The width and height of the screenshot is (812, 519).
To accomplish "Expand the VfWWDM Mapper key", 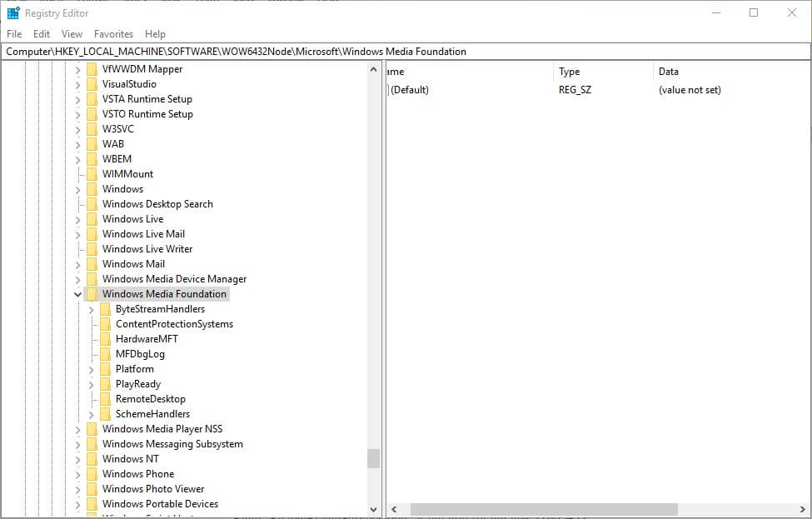I will tap(77, 69).
